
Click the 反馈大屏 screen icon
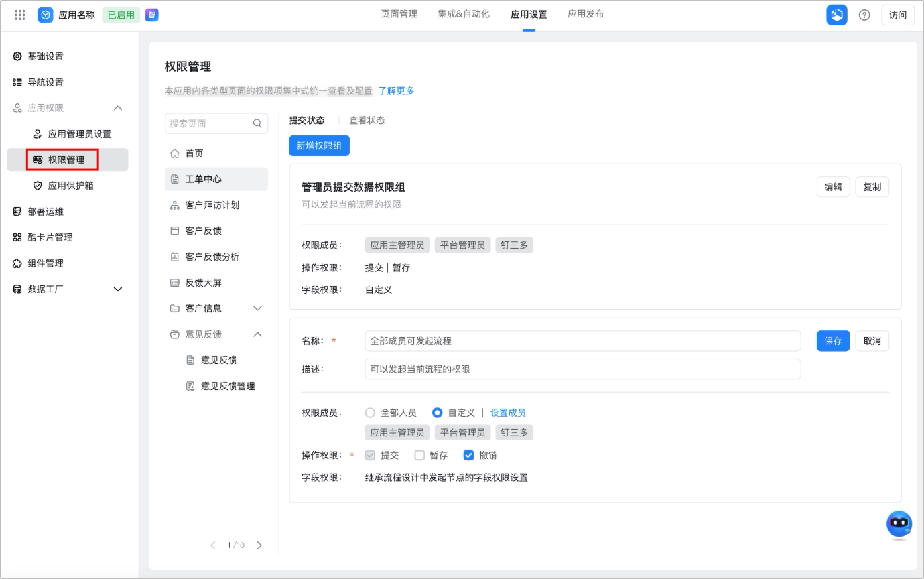click(x=175, y=283)
